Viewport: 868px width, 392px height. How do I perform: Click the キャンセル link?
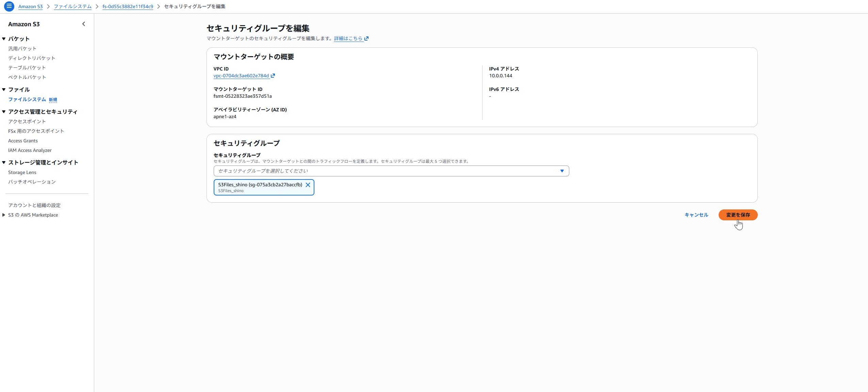(697, 215)
